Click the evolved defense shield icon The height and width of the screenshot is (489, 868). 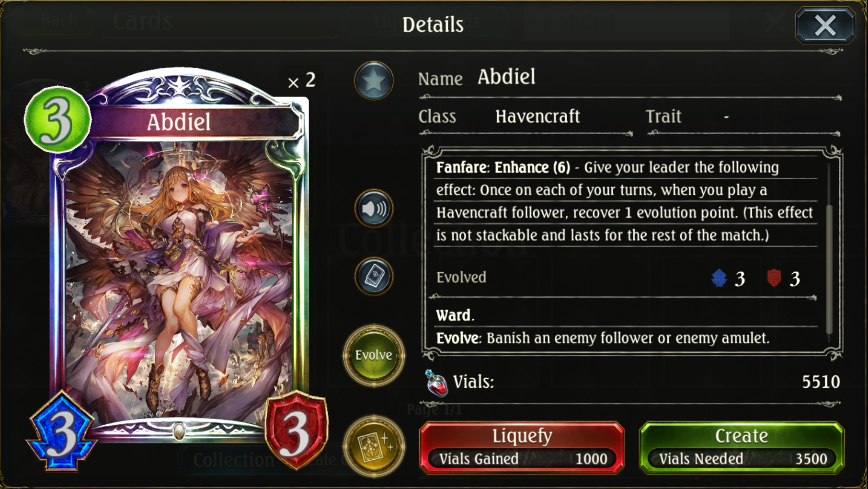point(774,278)
